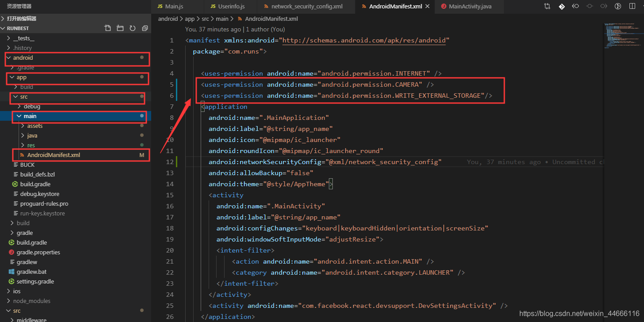
Task: Click AndroidManifest.xml in the breadcrumb
Action: tap(271, 19)
